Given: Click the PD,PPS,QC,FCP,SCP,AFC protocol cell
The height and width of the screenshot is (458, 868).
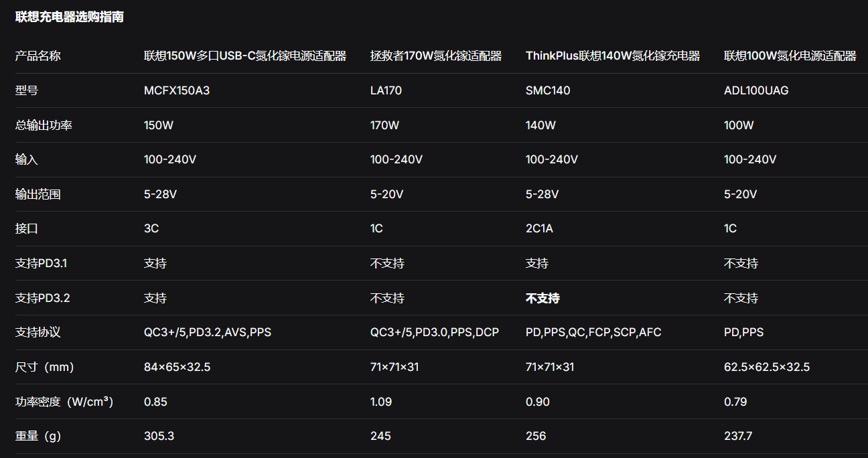Looking at the screenshot, I should coord(593,332).
